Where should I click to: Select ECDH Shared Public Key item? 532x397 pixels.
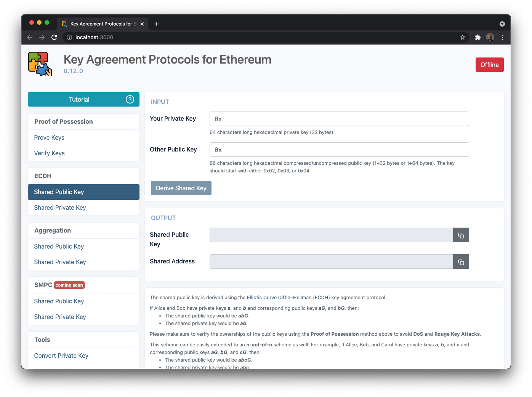(x=83, y=192)
